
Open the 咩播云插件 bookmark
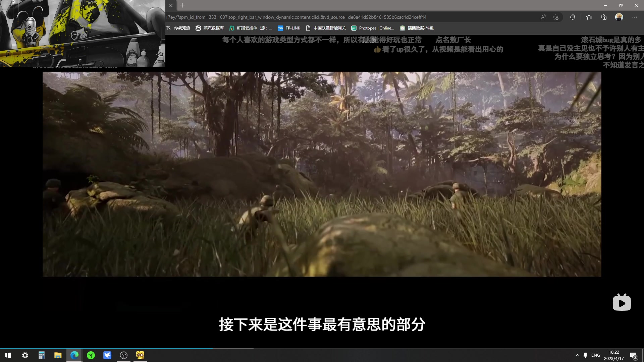[251, 28]
